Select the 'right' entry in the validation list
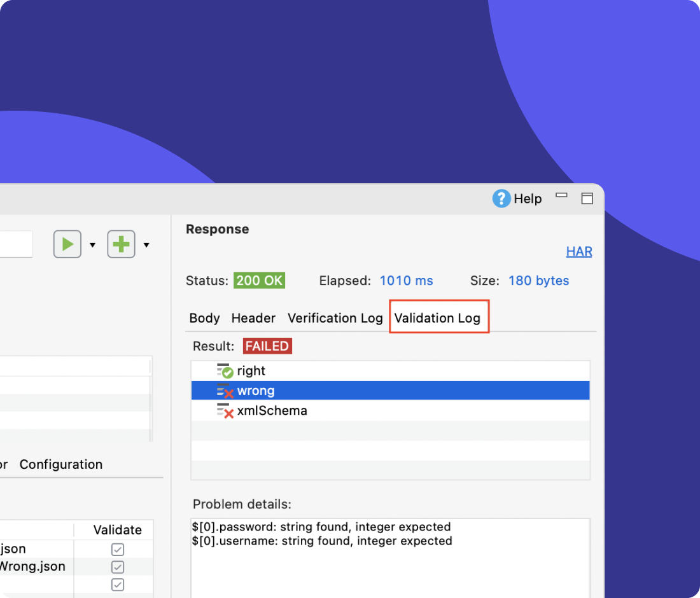The height and width of the screenshot is (598, 700). (x=251, y=370)
